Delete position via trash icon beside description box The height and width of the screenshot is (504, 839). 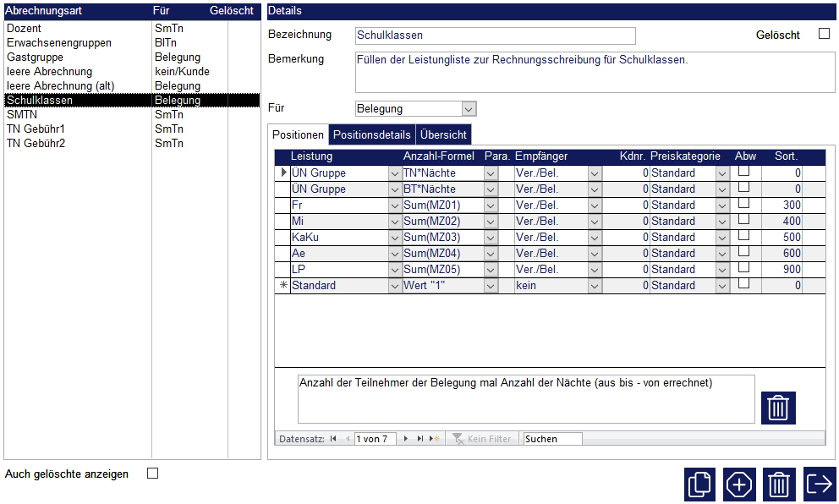tap(778, 408)
